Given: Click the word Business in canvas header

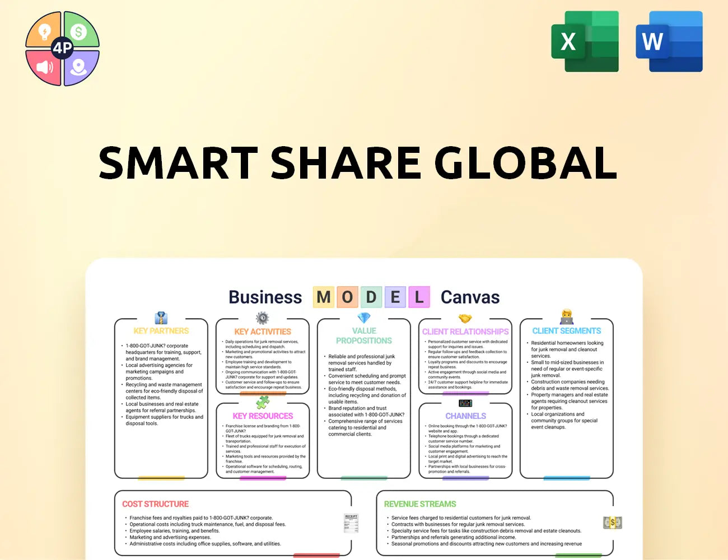Looking at the screenshot, I should coord(265,297).
